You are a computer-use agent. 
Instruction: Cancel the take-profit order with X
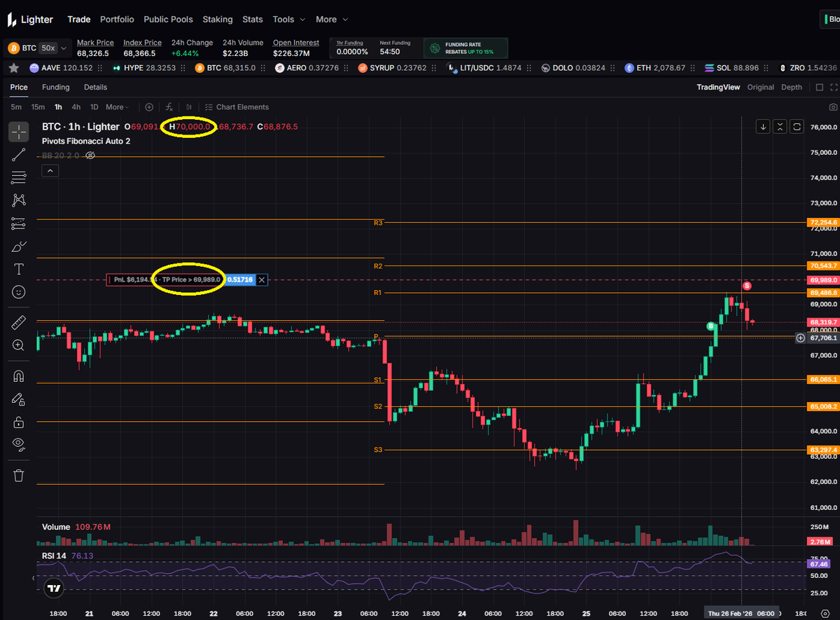pos(262,280)
